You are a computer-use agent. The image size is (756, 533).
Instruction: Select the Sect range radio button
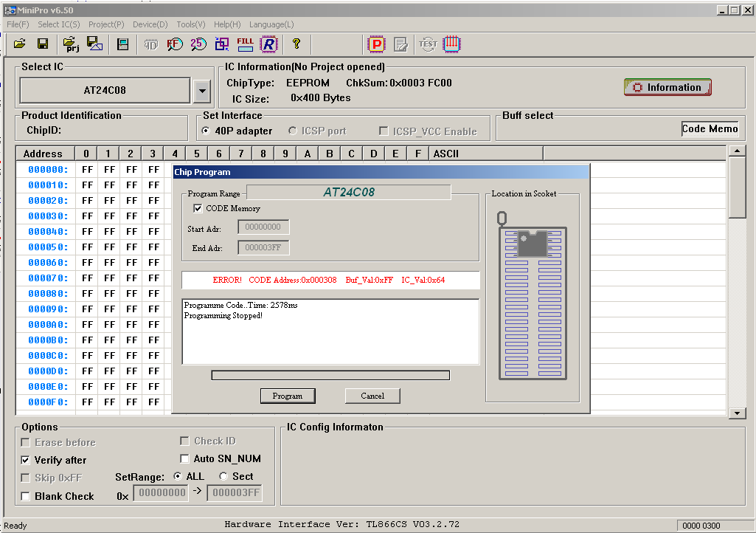pyautogui.click(x=223, y=477)
